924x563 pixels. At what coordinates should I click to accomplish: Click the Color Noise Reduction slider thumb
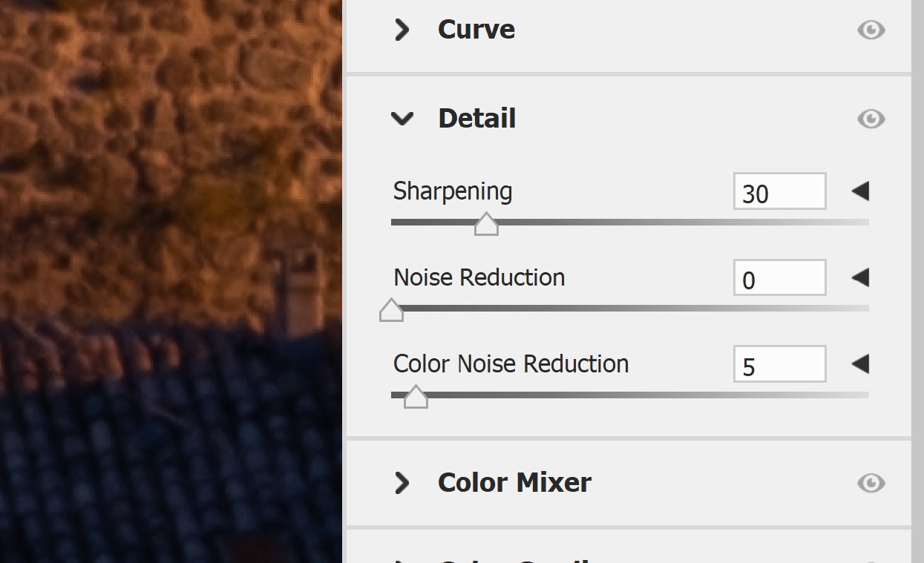coord(416,397)
